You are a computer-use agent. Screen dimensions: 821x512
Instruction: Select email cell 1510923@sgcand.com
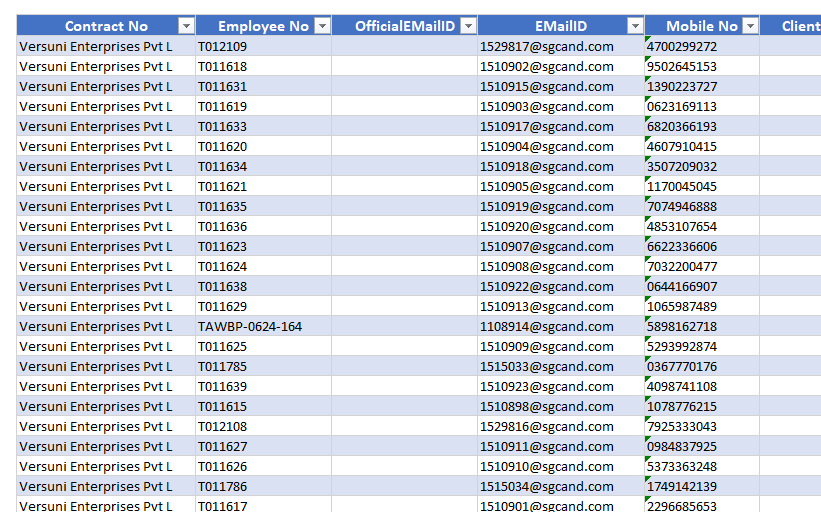coord(561,386)
